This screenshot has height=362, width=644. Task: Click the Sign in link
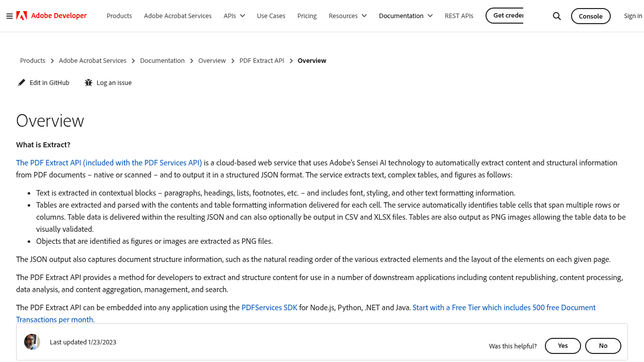click(x=633, y=16)
